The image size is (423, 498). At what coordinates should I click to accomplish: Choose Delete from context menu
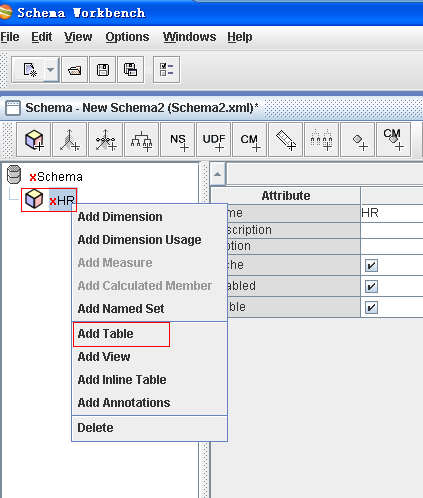(x=149, y=428)
